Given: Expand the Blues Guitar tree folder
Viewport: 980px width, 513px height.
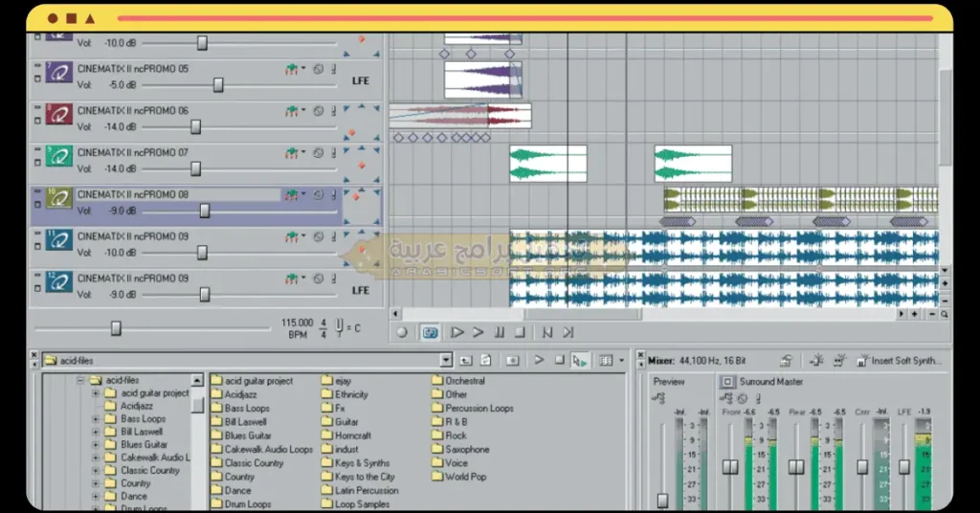Looking at the screenshot, I should click(96, 444).
